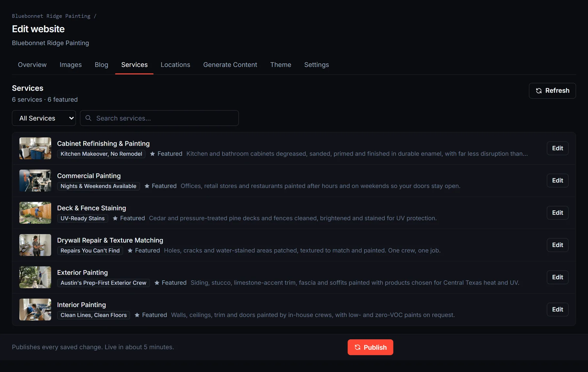Image resolution: width=588 pixels, height=372 pixels.
Task: Click the Nights & Weekends Available tag
Action: point(98,186)
